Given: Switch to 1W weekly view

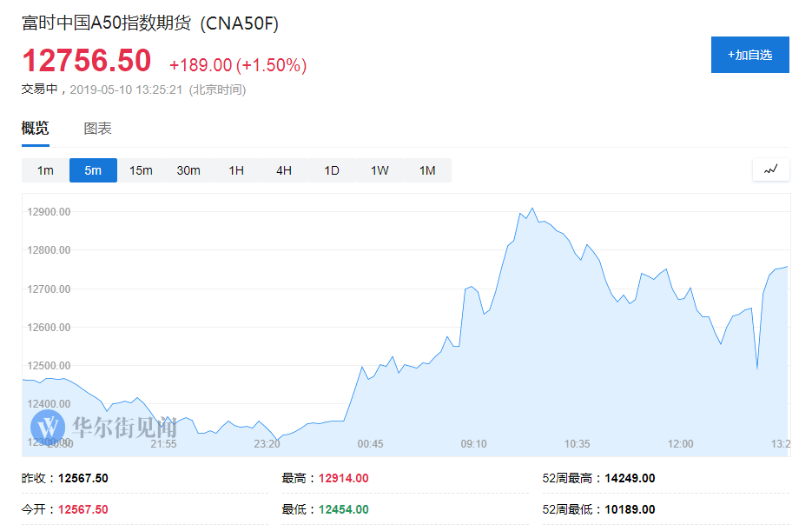Looking at the screenshot, I should (380, 170).
